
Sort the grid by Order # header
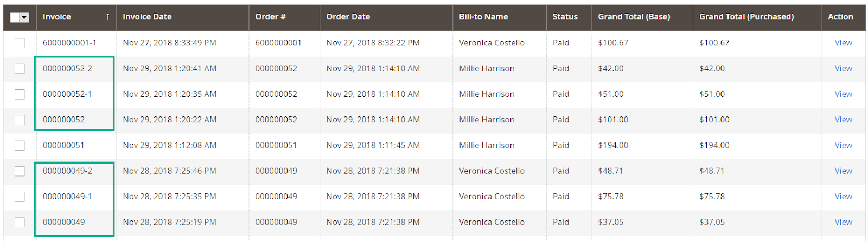pos(270,17)
